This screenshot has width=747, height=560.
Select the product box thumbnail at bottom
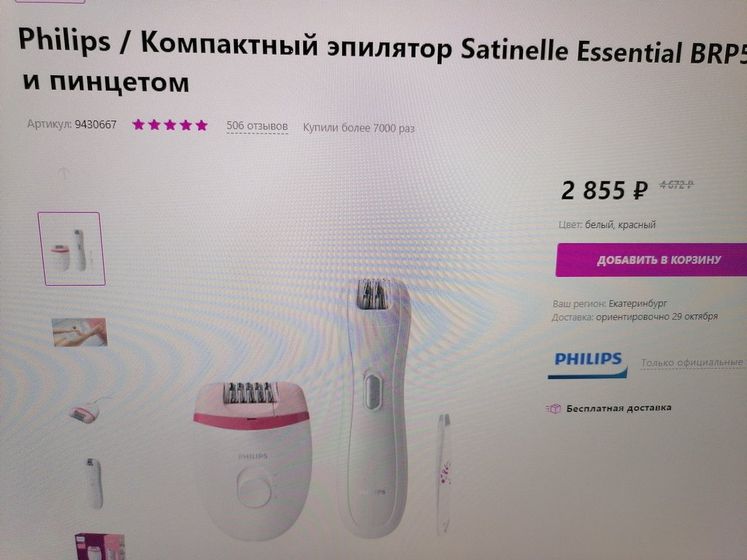click(99, 547)
